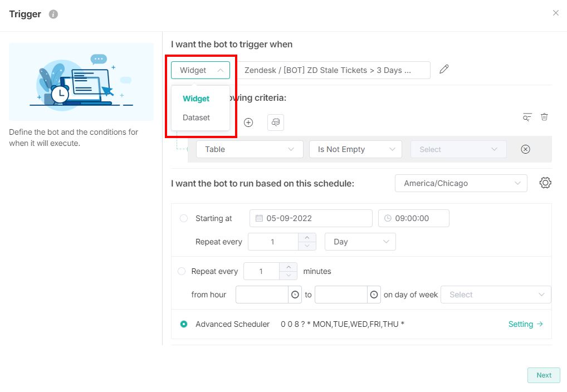Screen dimensions: 567x392
Task: Select the Advanced Scheduler radio button
Action: point(184,324)
